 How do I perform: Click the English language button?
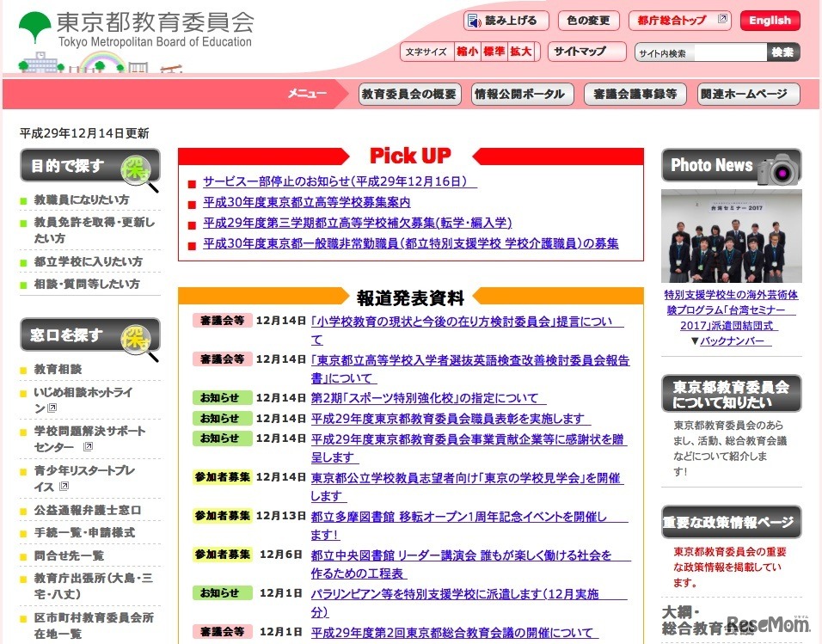[770, 20]
